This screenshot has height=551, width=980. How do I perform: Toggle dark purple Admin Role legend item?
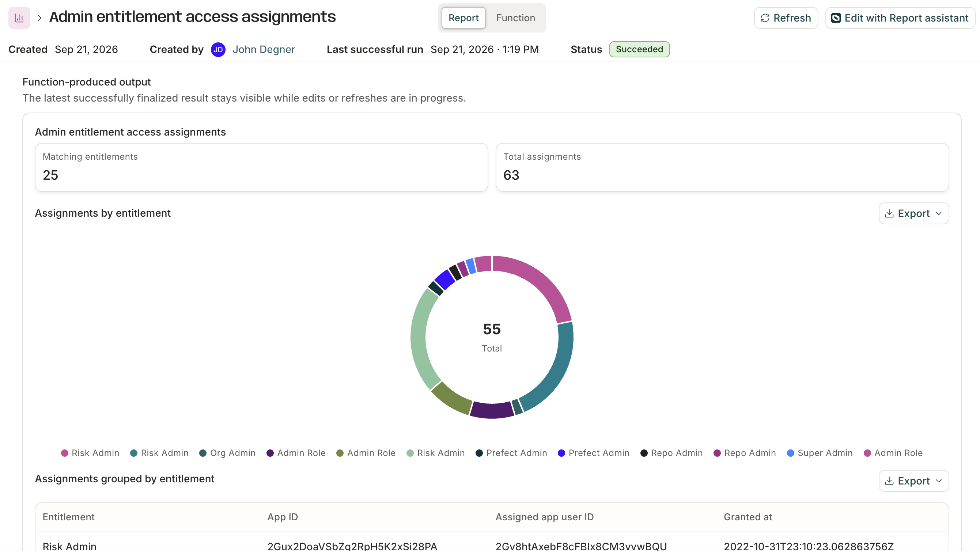296,453
